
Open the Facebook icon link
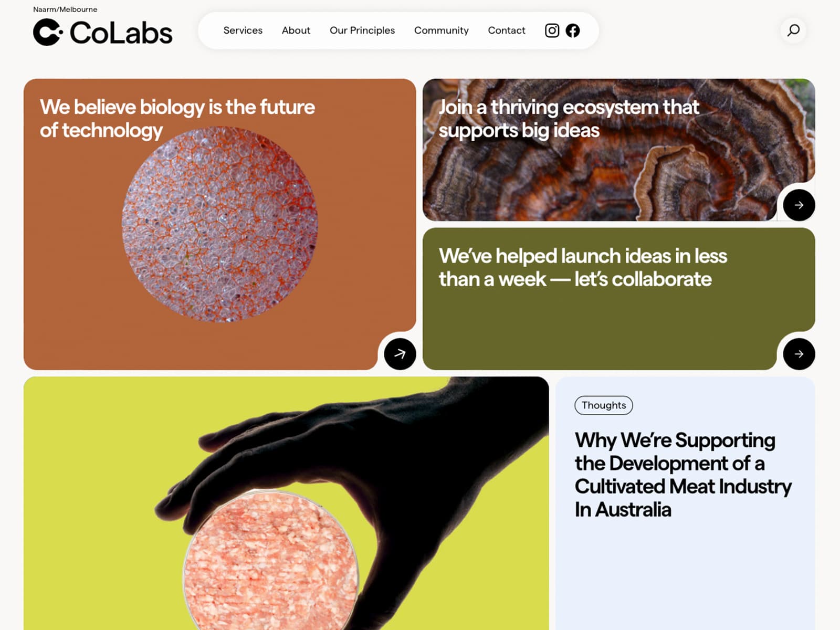[x=573, y=30]
